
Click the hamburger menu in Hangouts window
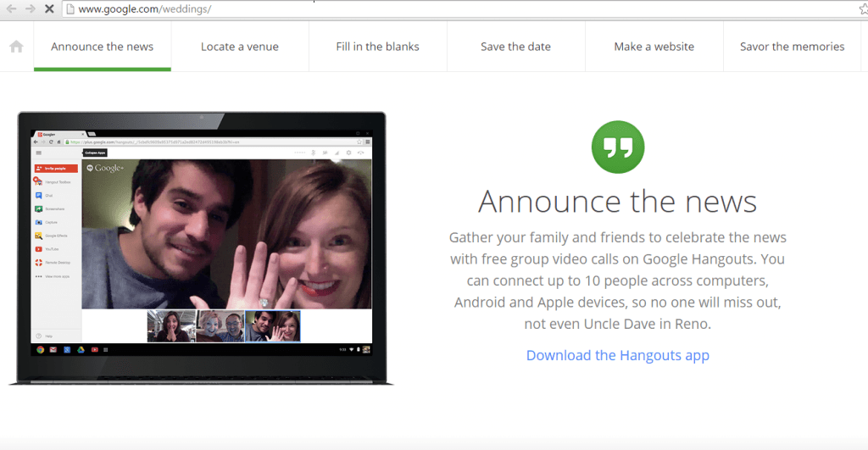point(39,153)
